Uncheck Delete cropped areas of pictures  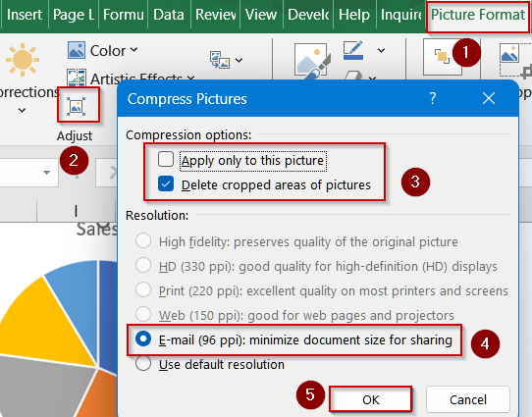(x=166, y=184)
